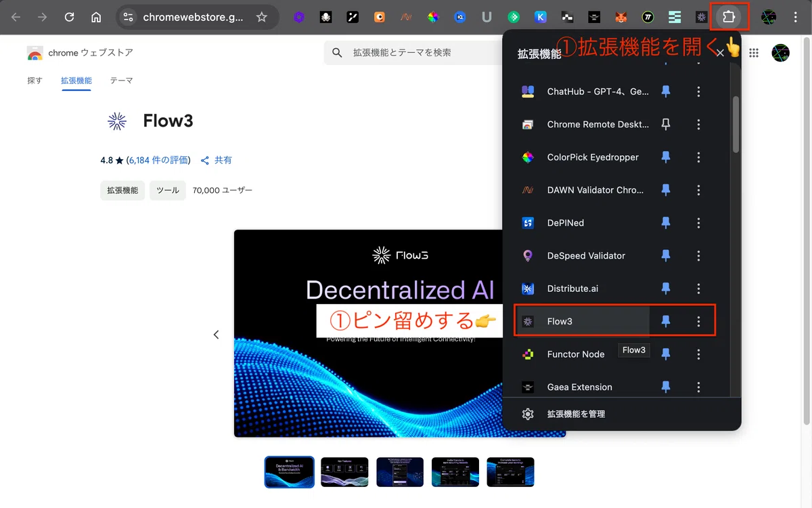Go back to the previous page
The width and height of the screenshot is (812, 508).
coord(16,17)
